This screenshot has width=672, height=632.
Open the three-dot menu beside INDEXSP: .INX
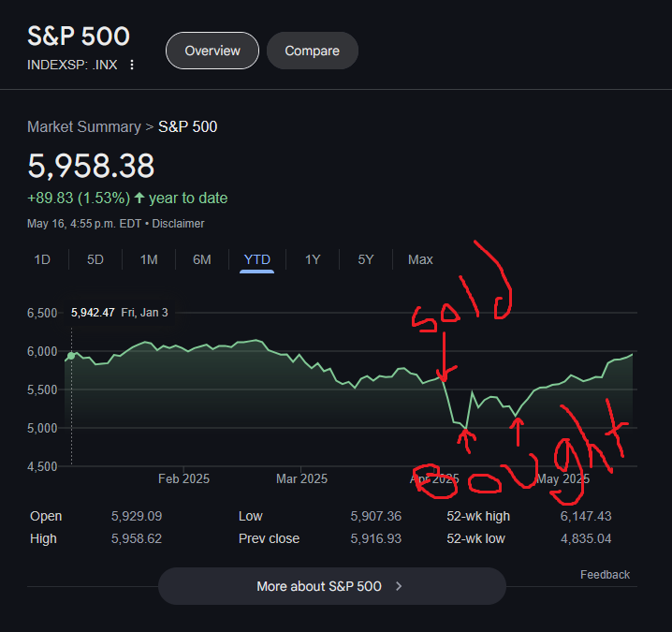(x=132, y=65)
